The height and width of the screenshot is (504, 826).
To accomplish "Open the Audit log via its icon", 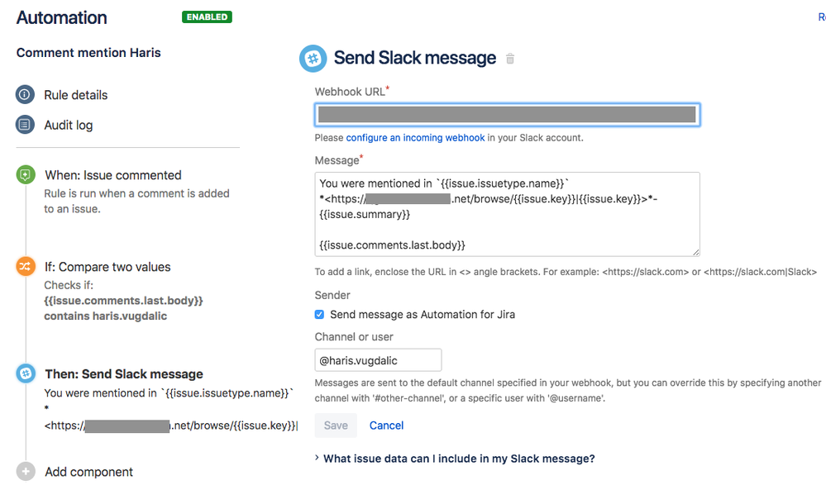I will [25, 124].
